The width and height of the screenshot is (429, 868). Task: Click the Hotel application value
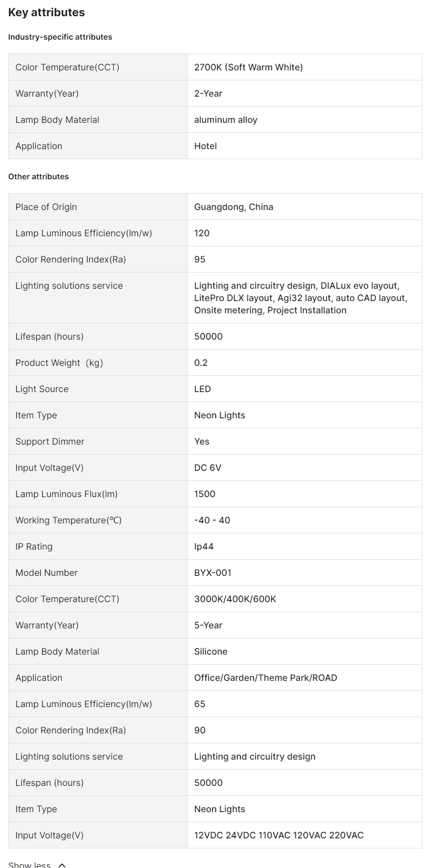pyautogui.click(x=206, y=146)
